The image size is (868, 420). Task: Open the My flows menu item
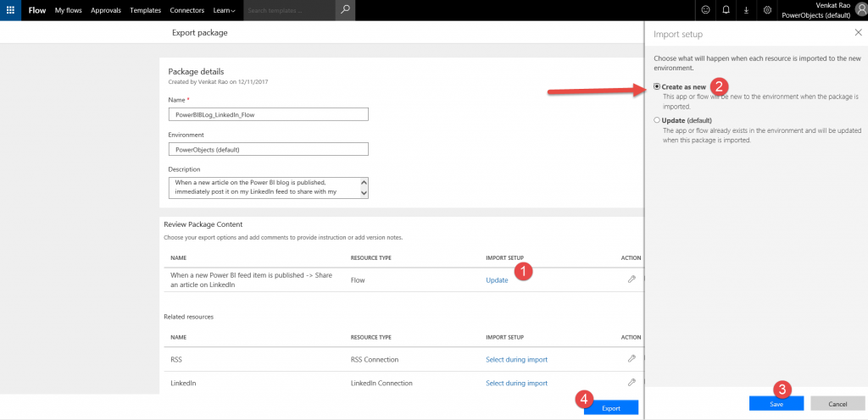[x=70, y=10]
